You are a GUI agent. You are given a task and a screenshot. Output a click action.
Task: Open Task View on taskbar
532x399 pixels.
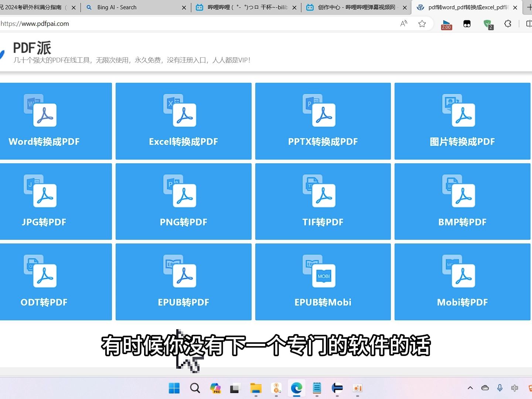(x=235, y=388)
